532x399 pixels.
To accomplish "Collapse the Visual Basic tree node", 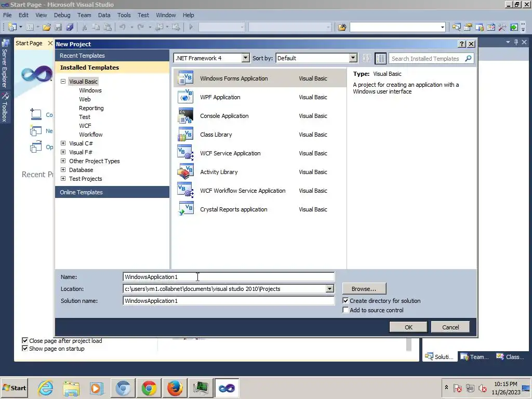I will [x=63, y=82].
